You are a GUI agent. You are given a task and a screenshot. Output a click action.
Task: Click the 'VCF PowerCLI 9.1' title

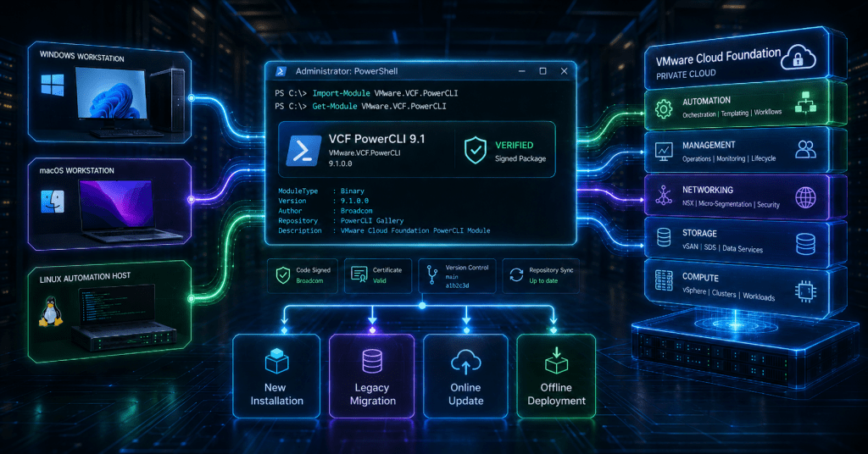click(x=377, y=139)
